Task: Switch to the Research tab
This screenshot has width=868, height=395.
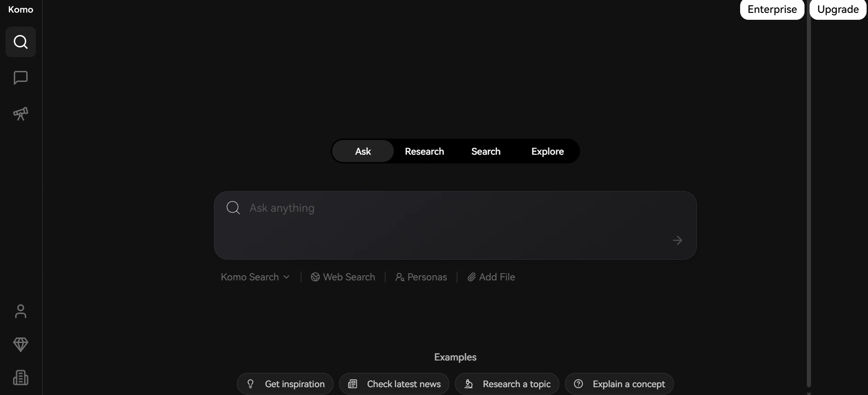Action: (424, 151)
